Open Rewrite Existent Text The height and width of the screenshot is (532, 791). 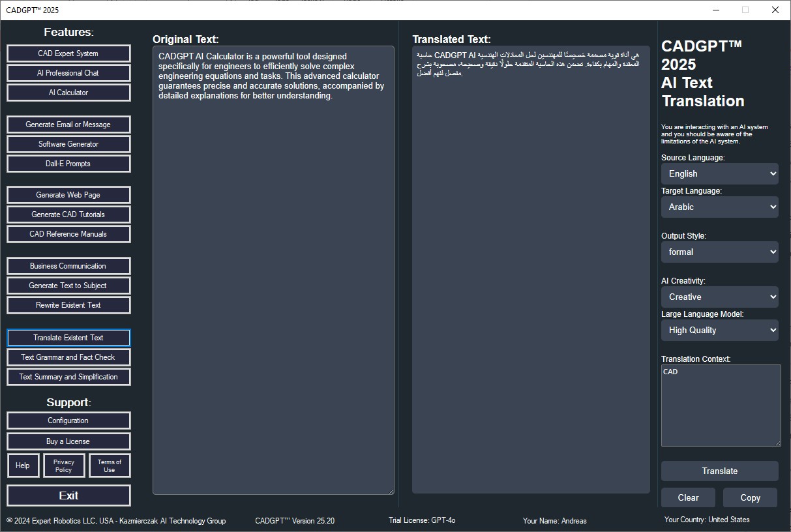click(68, 305)
